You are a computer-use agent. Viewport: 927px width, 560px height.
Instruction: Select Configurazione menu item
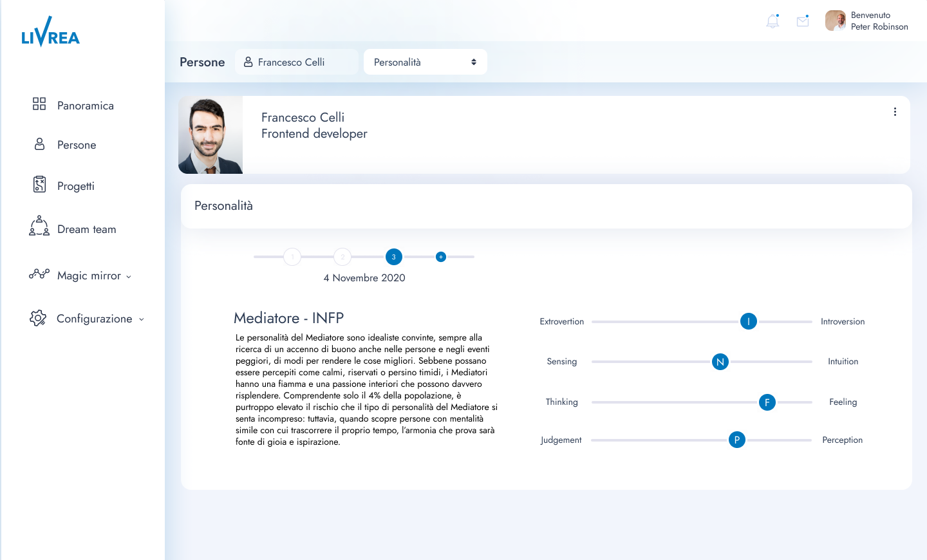point(95,319)
